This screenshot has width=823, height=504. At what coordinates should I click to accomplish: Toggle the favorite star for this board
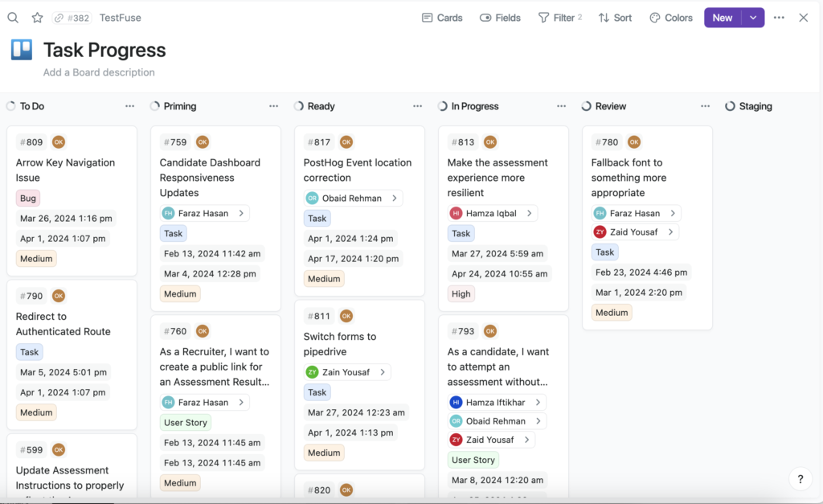pyautogui.click(x=37, y=18)
